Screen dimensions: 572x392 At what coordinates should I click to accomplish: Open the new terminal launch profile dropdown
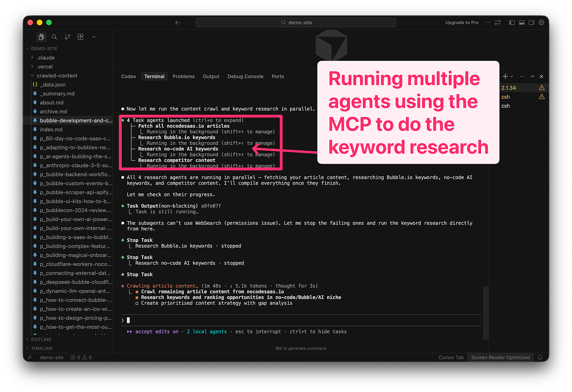(x=511, y=77)
